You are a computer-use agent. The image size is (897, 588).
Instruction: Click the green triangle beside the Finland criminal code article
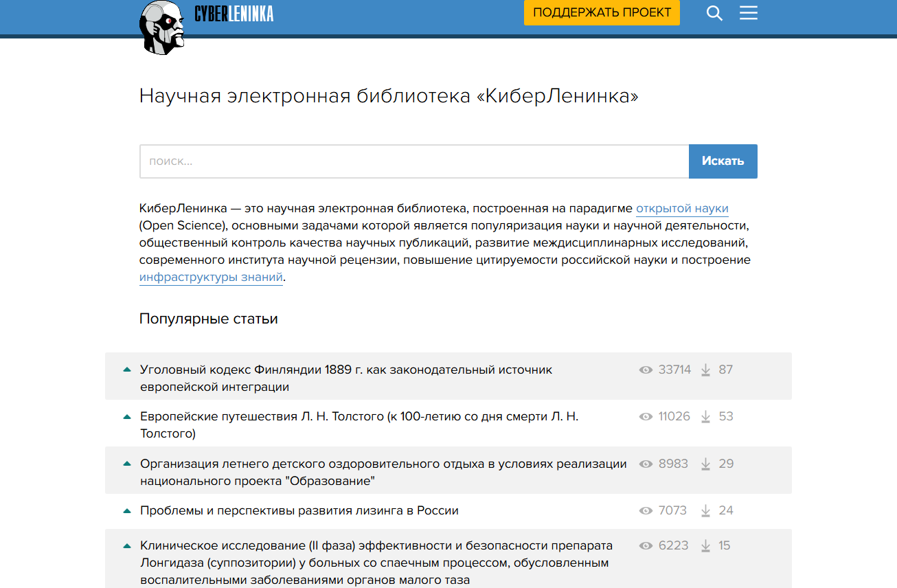pos(126,370)
